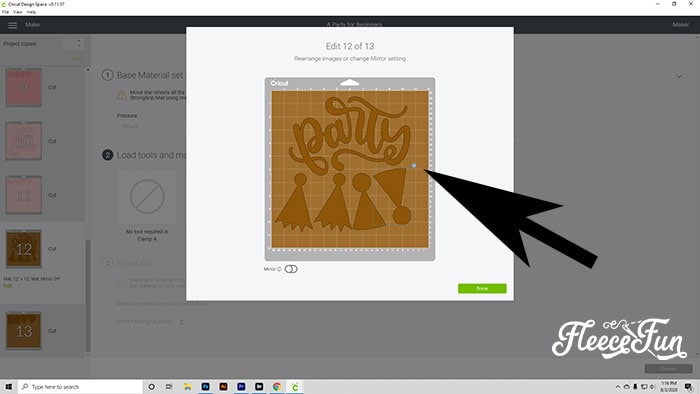The width and height of the screenshot is (700, 394).
Task: Click the warning icon under Base Material
Action: pyautogui.click(x=121, y=95)
